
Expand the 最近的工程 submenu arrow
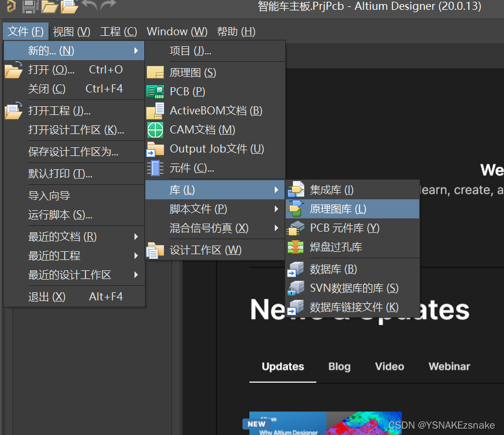[136, 256]
